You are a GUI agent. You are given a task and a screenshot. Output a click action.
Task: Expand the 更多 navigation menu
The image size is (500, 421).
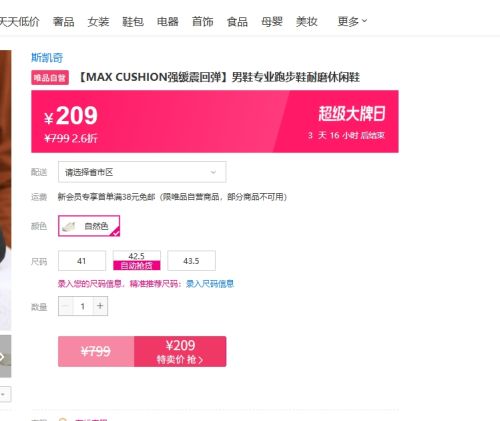pos(352,22)
